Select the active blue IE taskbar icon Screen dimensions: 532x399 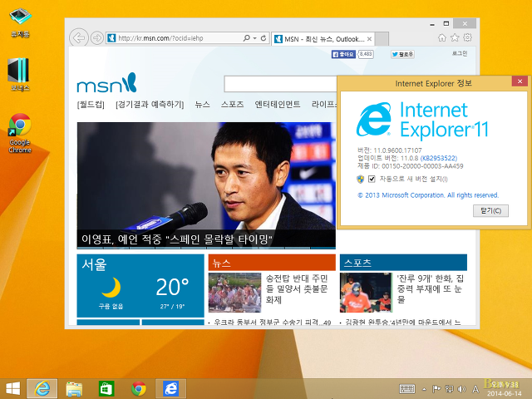coord(171,388)
